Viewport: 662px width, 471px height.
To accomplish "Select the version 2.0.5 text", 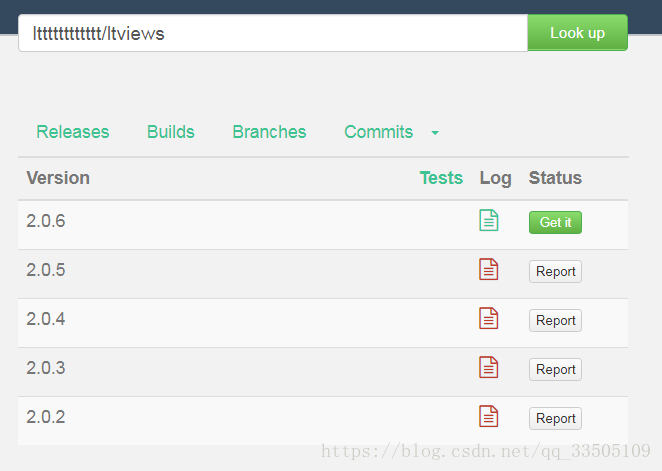I will (x=46, y=270).
